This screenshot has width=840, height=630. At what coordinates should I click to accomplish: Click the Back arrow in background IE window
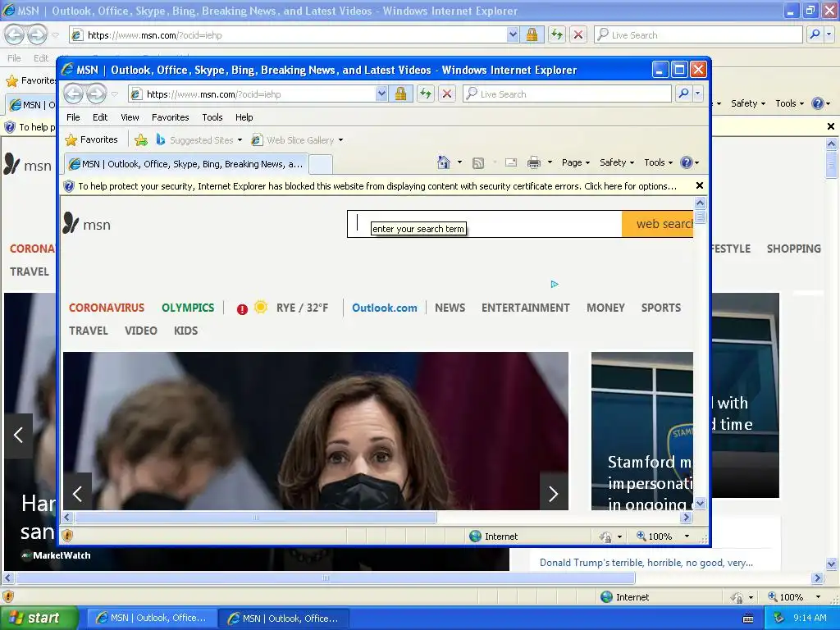point(15,34)
